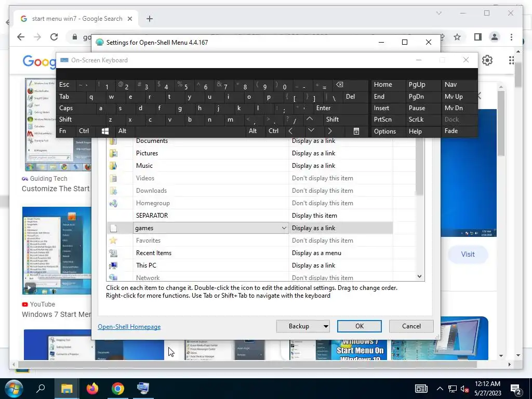Open the Google settings gear icon
Viewport: 532px width, 399px height.
point(487,60)
